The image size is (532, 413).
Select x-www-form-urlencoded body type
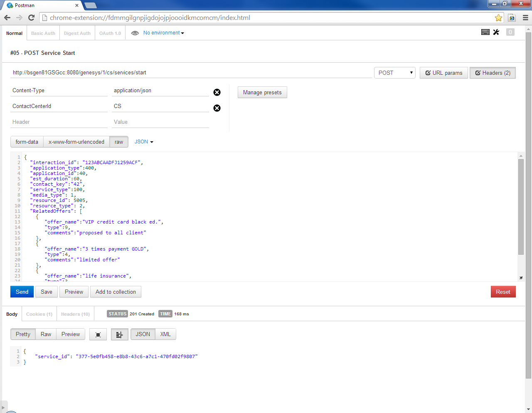(76, 142)
